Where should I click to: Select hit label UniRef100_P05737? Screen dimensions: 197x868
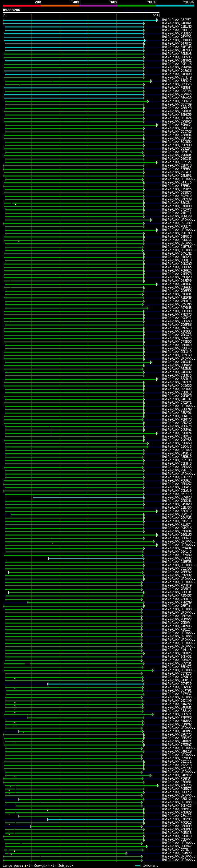177,768
